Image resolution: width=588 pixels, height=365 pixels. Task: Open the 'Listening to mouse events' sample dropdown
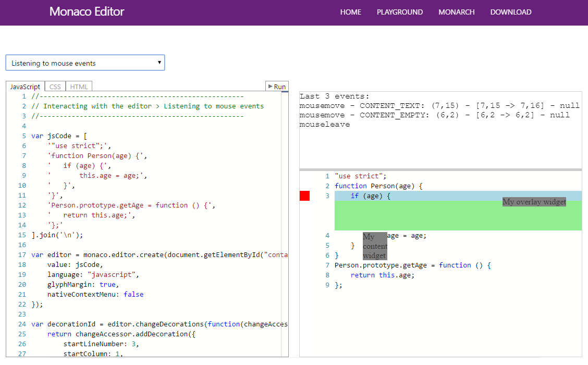pyautogui.click(x=85, y=63)
